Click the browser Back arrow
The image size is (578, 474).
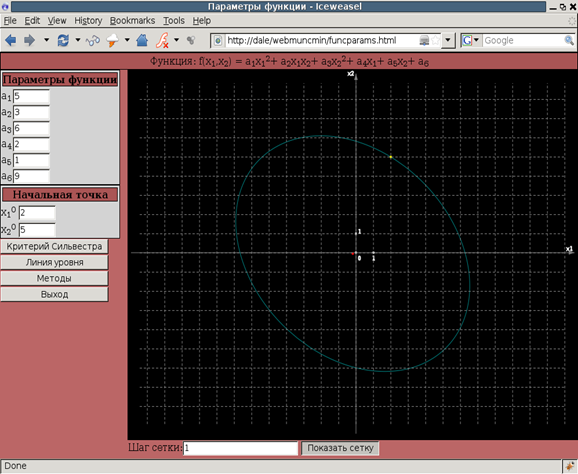coord(11,40)
